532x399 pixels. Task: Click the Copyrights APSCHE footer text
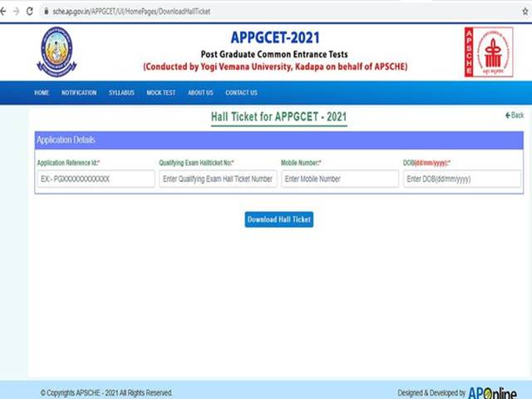coord(106,393)
